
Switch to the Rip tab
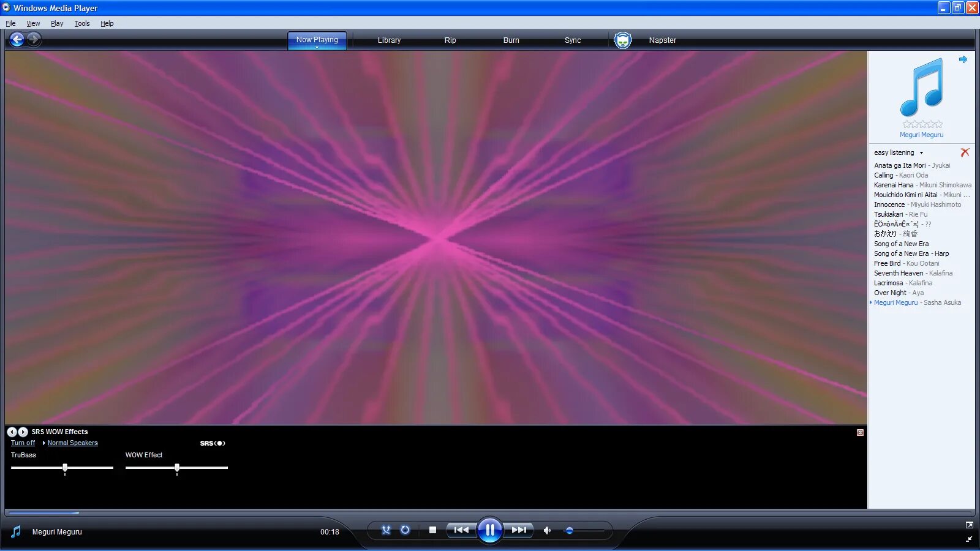pyautogui.click(x=450, y=40)
